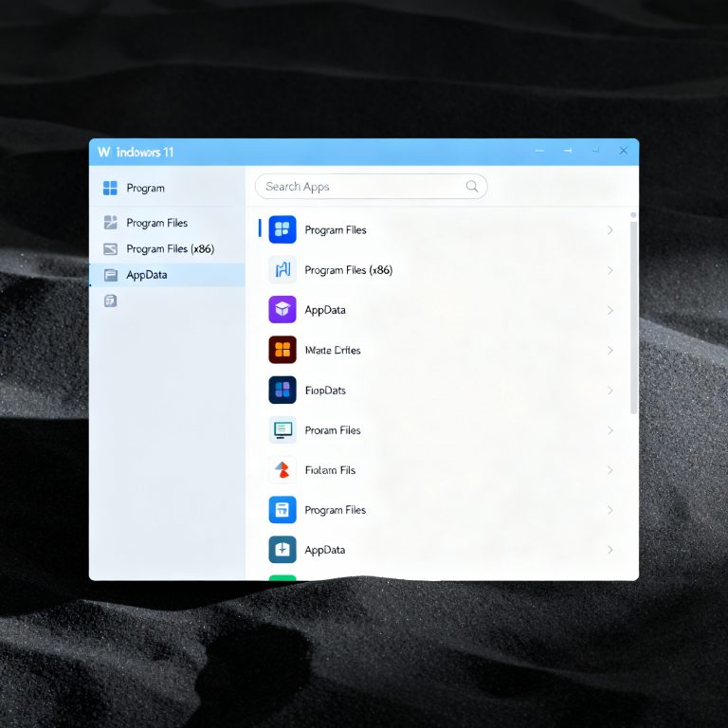728x728 pixels.
Task: Click the Proram Files monitor icon
Action: coord(282,429)
